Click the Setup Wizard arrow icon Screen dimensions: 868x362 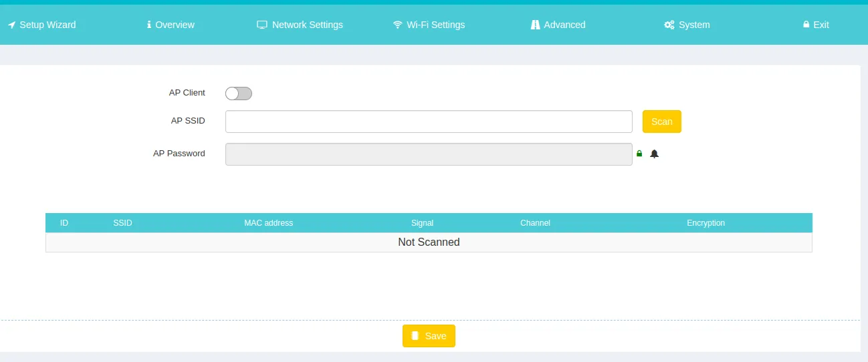click(x=11, y=25)
